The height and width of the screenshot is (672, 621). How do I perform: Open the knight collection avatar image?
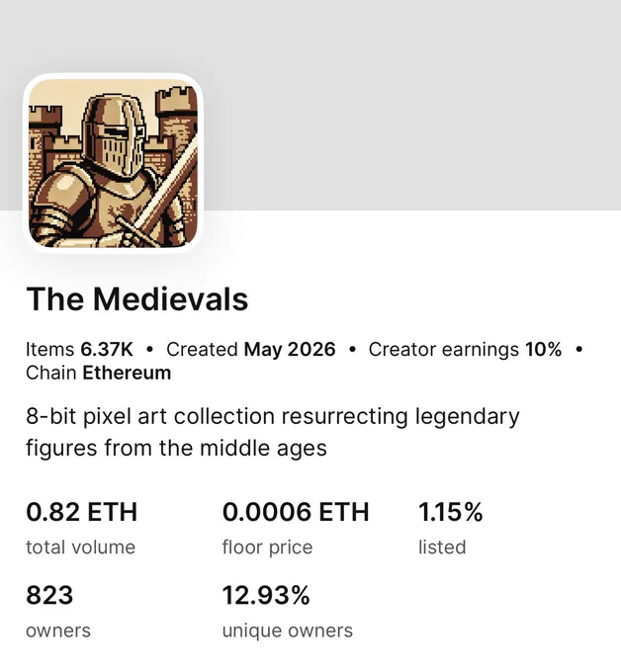(113, 163)
